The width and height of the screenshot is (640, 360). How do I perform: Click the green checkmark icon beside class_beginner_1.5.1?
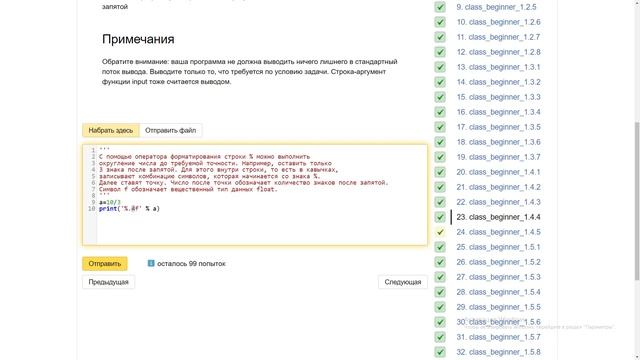coord(440,247)
